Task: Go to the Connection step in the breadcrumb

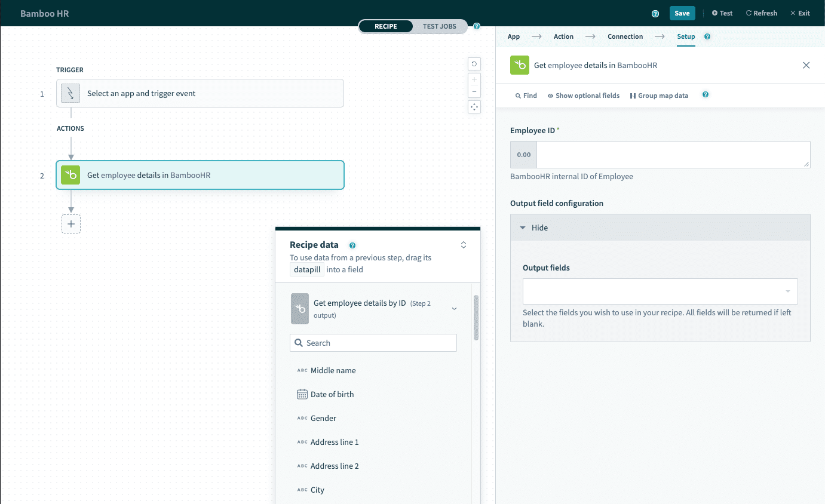Action: (625, 36)
